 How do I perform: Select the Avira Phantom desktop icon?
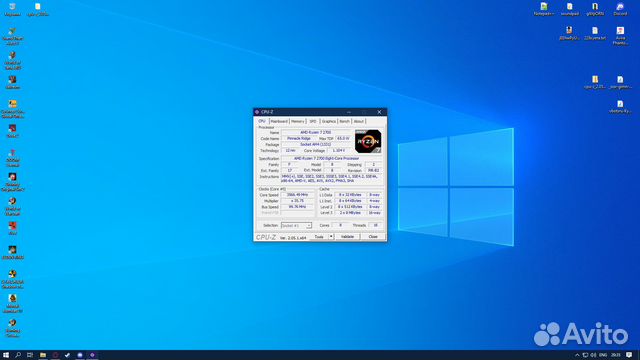tap(620, 36)
